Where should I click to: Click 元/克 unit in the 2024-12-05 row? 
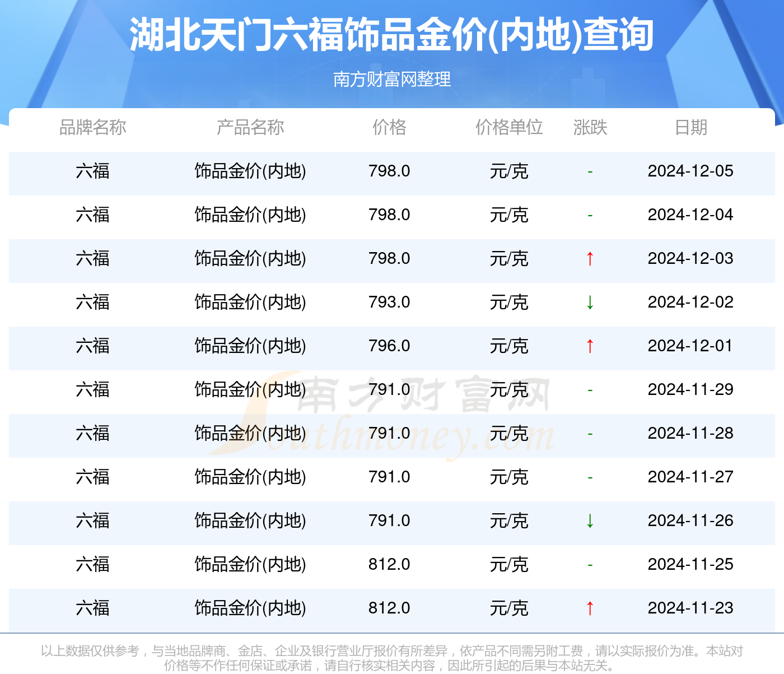(x=509, y=171)
